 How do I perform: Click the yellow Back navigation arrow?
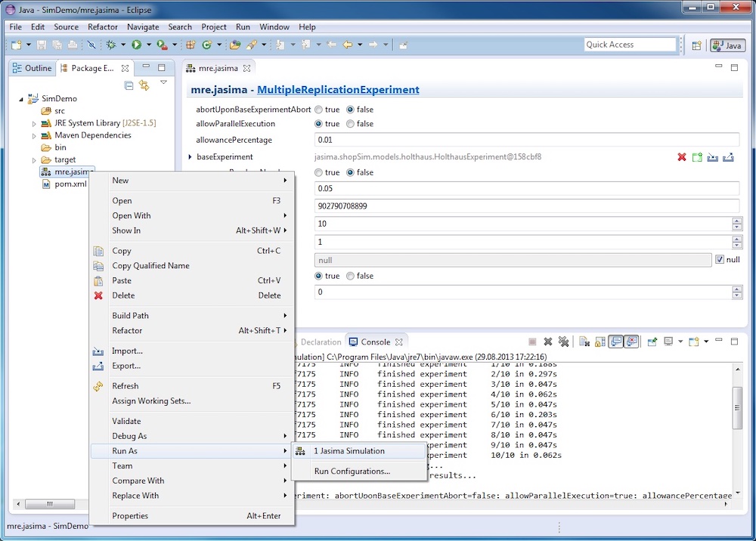[x=347, y=45]
